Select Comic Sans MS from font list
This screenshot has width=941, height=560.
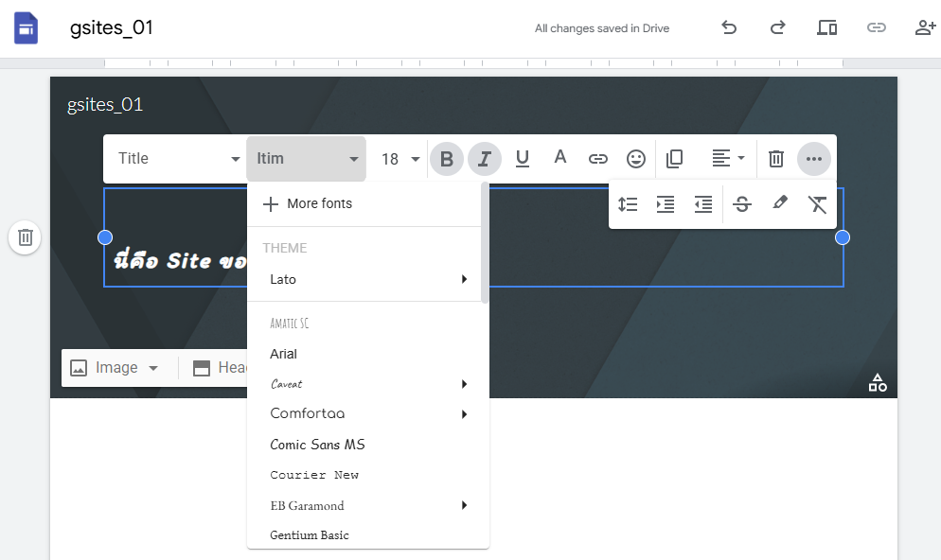[317, 445]
